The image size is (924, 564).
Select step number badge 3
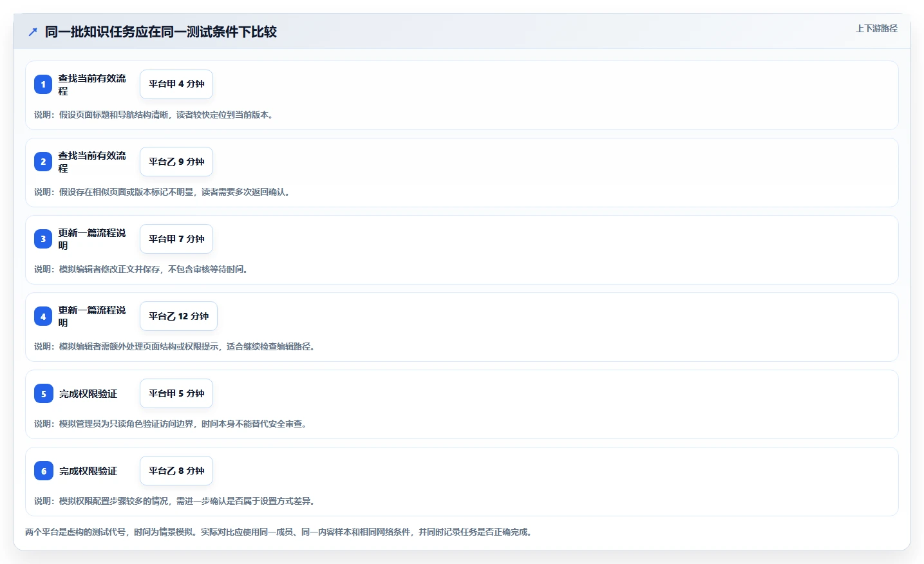coord(43,239)
